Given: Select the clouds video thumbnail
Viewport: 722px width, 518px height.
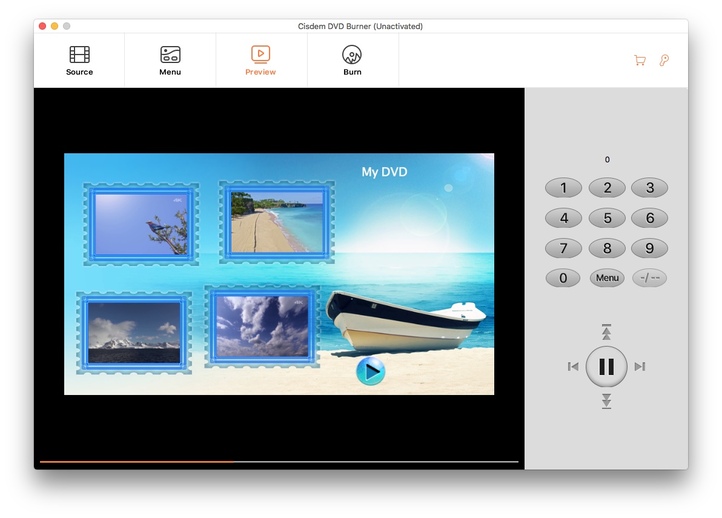Looking at the screenshot, I should 262,326.
